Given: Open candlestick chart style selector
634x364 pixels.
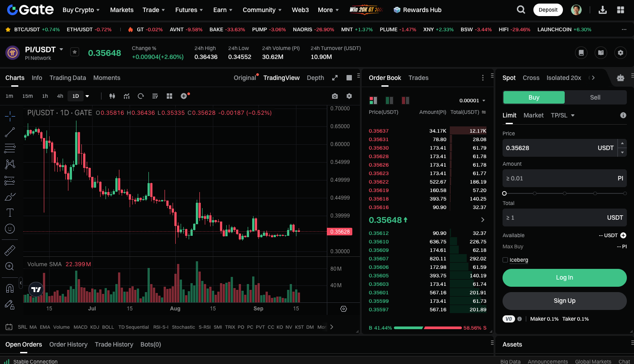Looking at the screenshot, I should tap(112, 96).
